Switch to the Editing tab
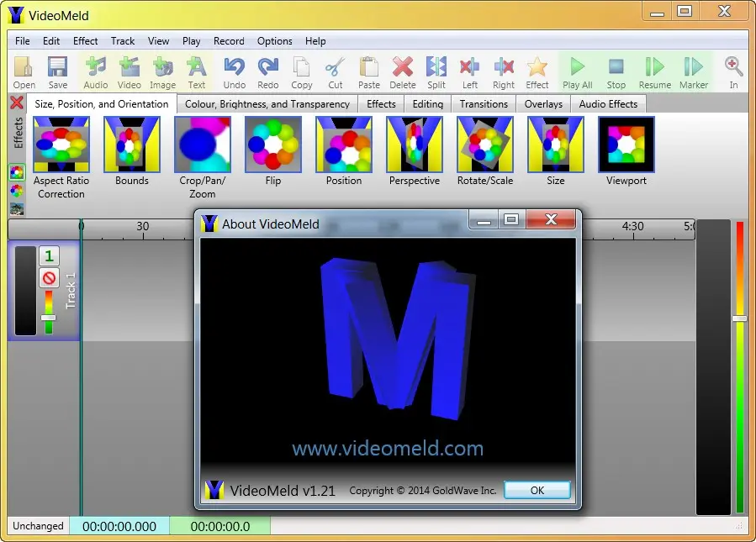 [x=428, y=104]
